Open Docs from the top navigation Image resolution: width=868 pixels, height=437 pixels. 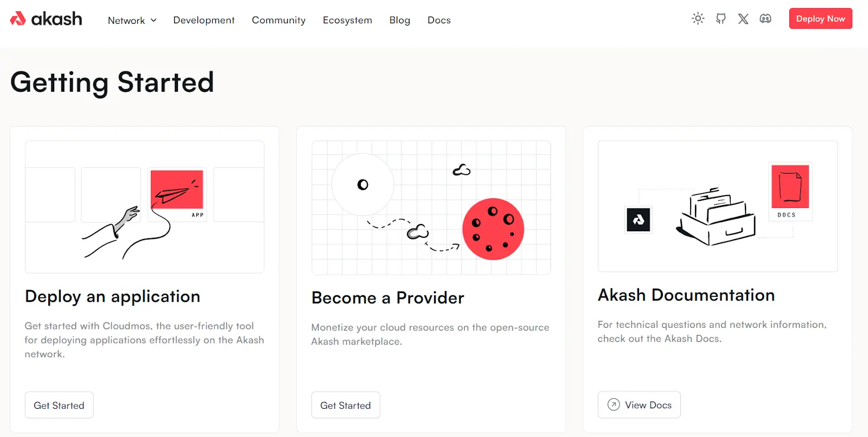439,20
